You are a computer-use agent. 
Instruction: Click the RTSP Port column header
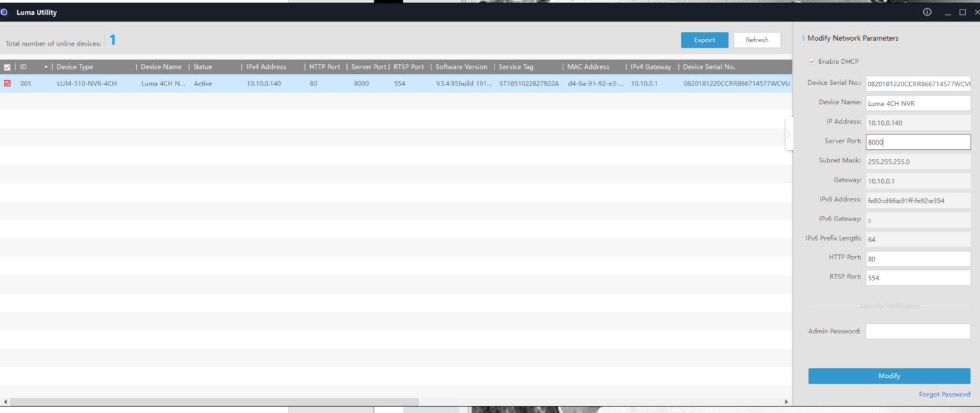pos(409,67)
